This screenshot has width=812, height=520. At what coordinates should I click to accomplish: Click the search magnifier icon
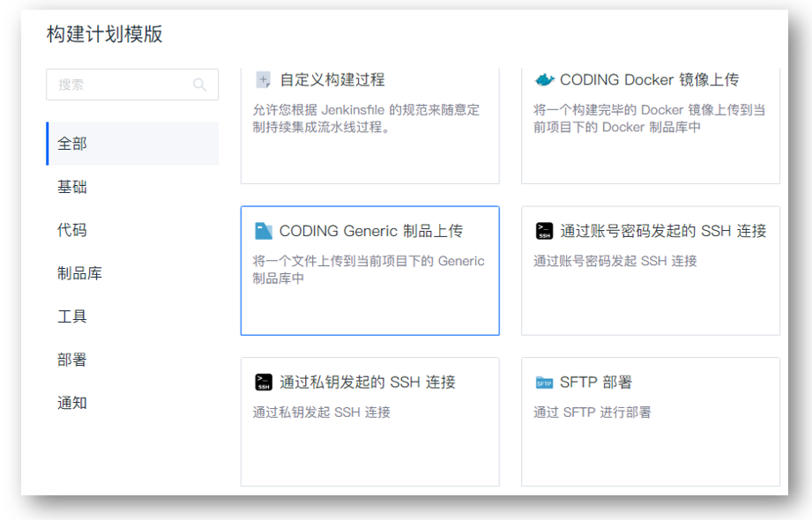199,85
